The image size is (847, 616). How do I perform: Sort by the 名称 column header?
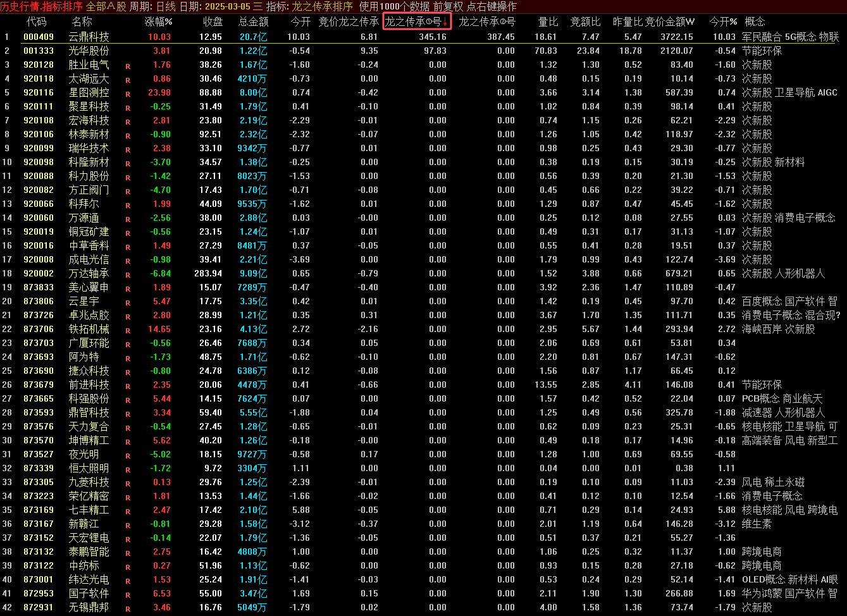click(x=82, y=22)
